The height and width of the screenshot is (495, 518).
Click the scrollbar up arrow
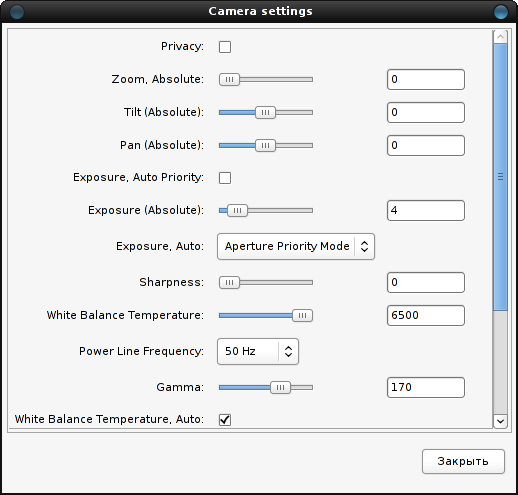pyautogui.click(x=500, y=37)
